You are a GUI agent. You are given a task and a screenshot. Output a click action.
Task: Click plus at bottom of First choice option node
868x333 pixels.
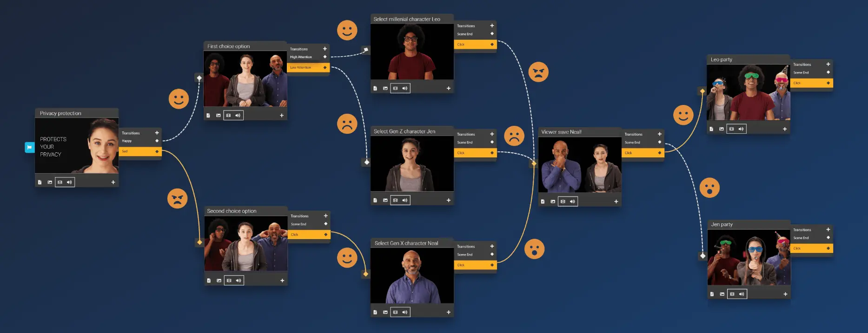point(282,115)
